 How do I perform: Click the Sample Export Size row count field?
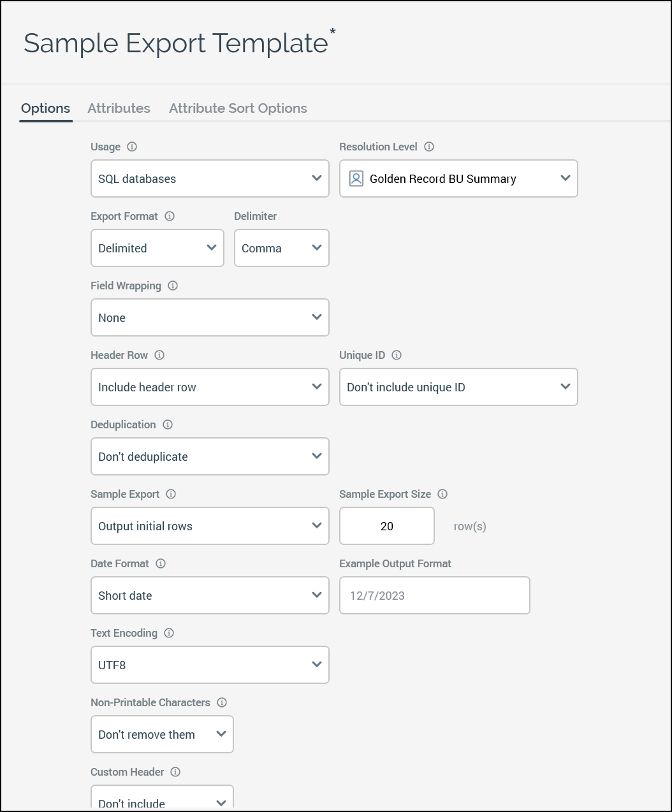point(387,526)
